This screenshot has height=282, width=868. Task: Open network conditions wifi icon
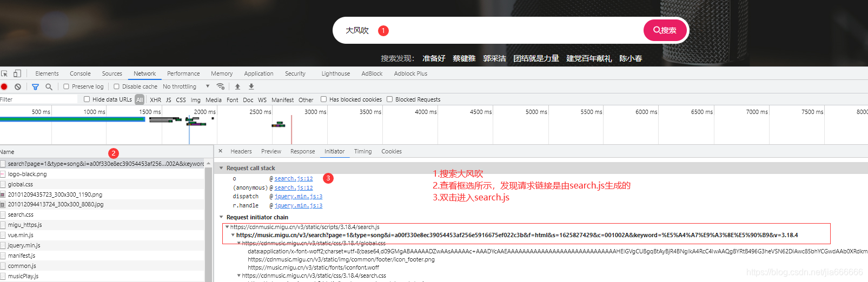point(220,86)
